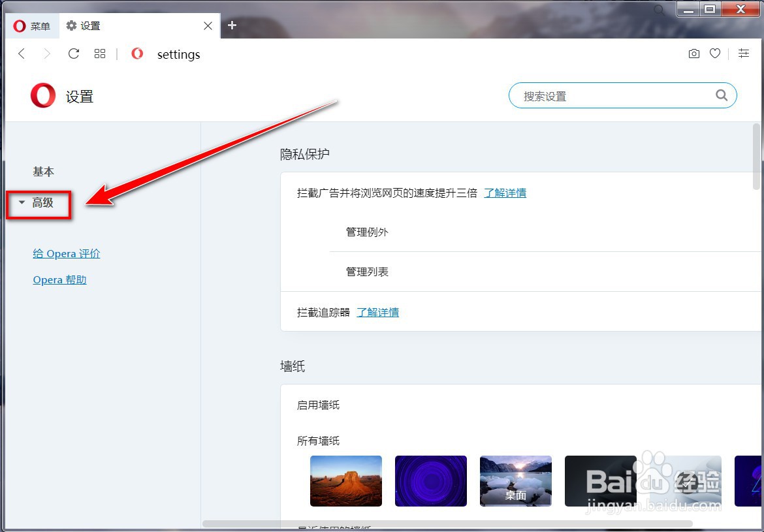This screenshot has width=764, height=532.
Task: Expand the 高级 settings section
Action: pyautogui.click(x=43, y=203)
